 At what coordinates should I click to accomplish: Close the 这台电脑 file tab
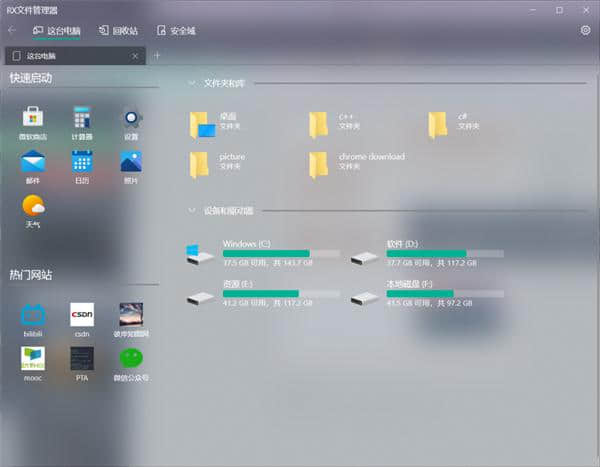click(x=135, y=56)
